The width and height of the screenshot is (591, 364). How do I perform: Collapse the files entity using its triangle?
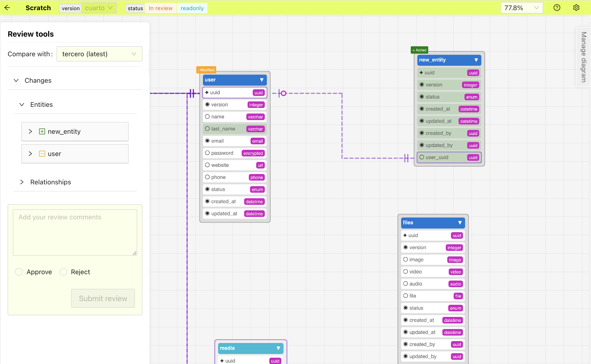coord(460,223)
